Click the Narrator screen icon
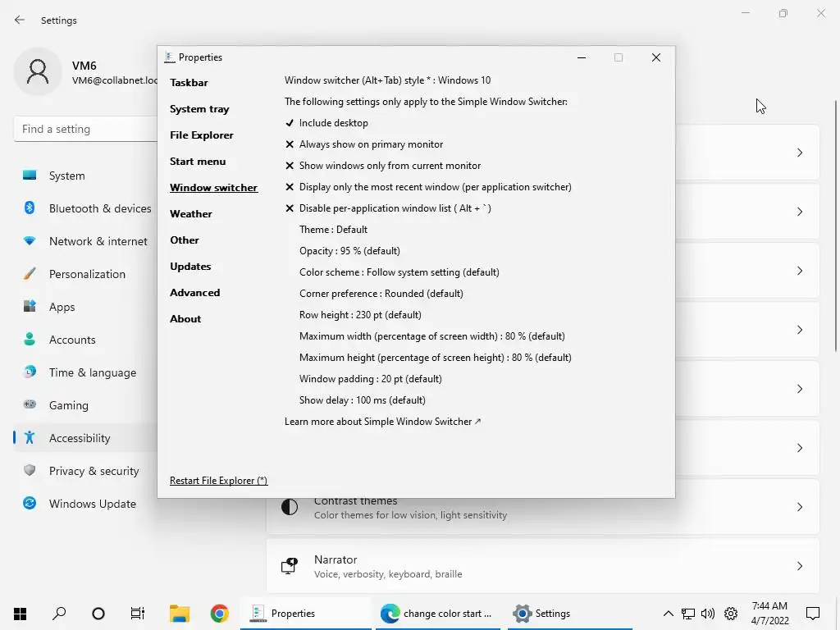This screenshot has width=840, height=630. click(x=290, y=566)
